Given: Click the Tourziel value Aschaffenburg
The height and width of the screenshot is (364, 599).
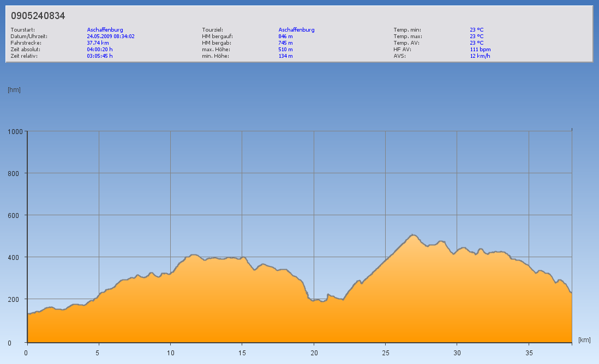Looking at the screenshot, I should (296, 30).
